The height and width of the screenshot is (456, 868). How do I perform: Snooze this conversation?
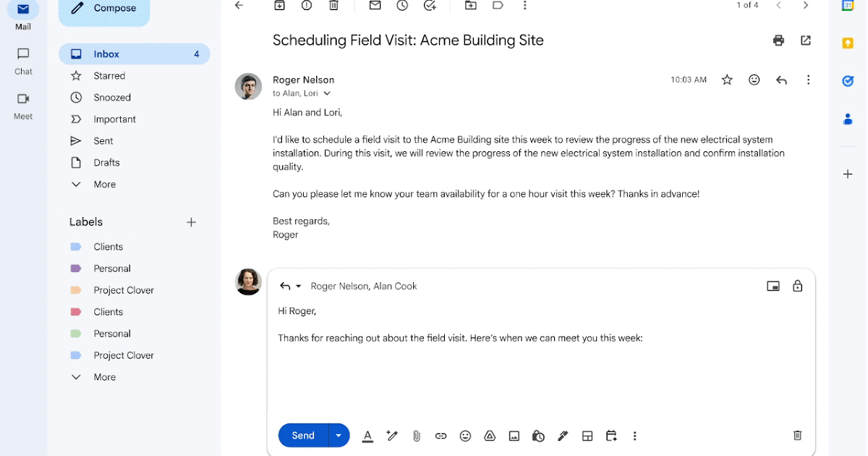point(403,6)
